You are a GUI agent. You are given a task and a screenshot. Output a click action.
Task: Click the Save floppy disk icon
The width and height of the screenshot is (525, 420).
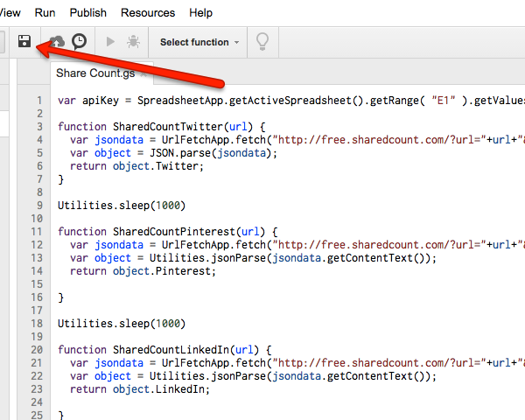point(24,41)
